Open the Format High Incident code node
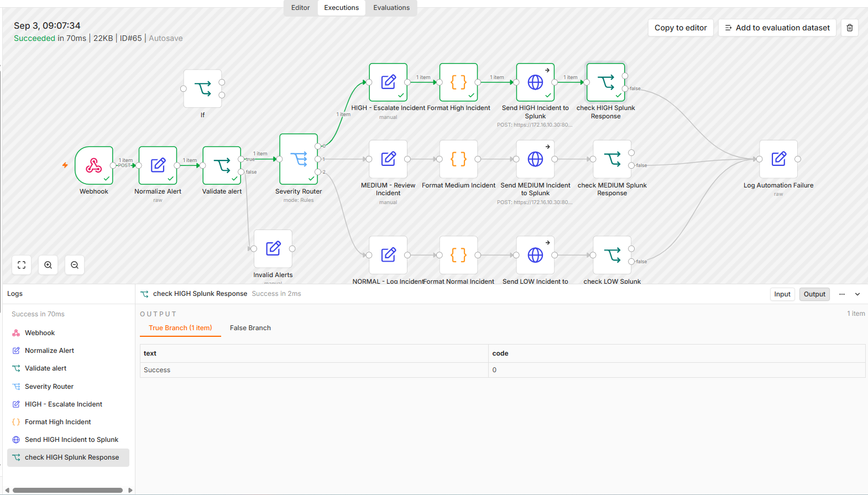 (458, 82)
